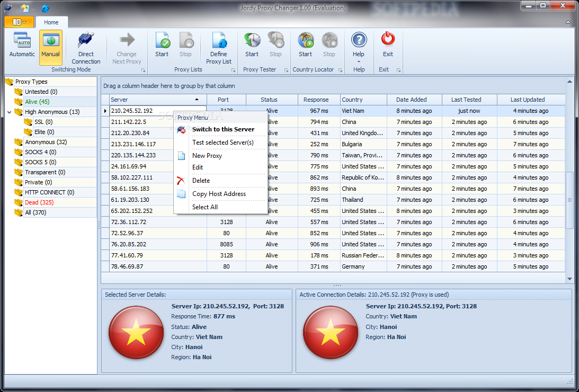Screen dimensions: 579x392
Task: Sort by Country column header
Action: [x=363, y=100]
